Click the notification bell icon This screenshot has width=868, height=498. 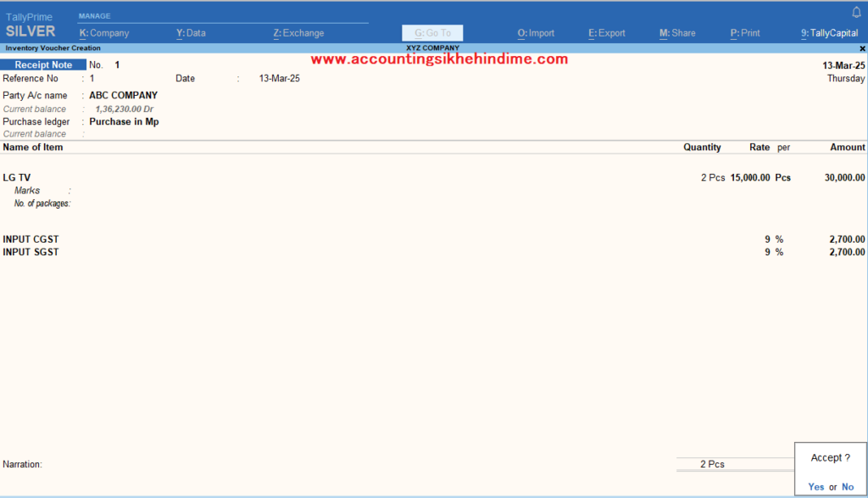(x=856, y=12)
